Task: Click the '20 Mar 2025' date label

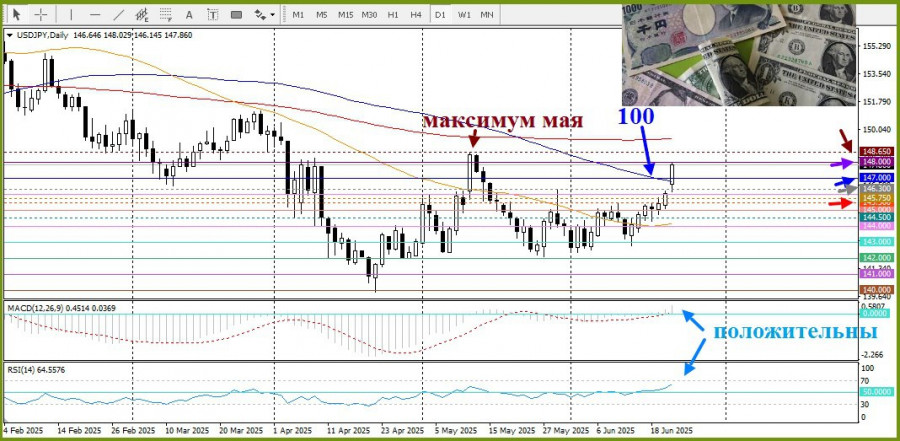Action: [242, 430]
